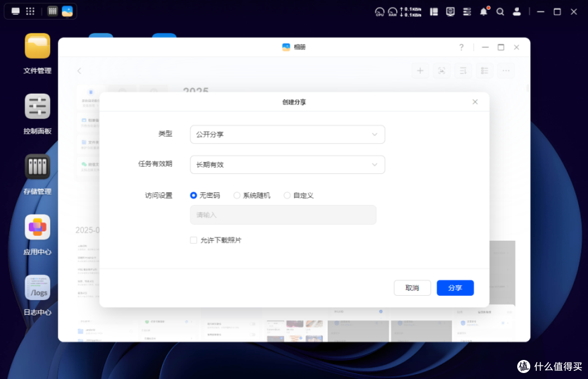Go back with the album back arrow
Screen dimensions: 588x379
tap(79, 71)
